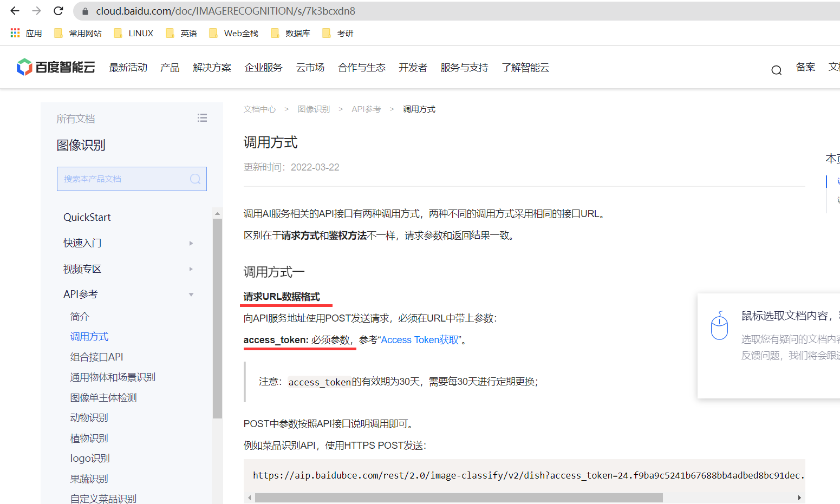Expand the 快速入门 section arrow
Screen dimensions: 840x504
click(x=191, y=244)
